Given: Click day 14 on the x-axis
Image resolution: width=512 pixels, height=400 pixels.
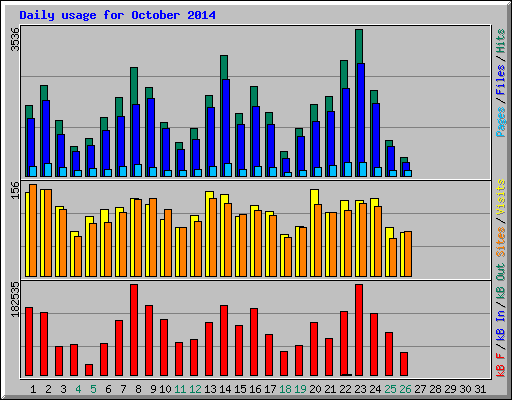Looking at the screenshot, I should pos(225,389).
